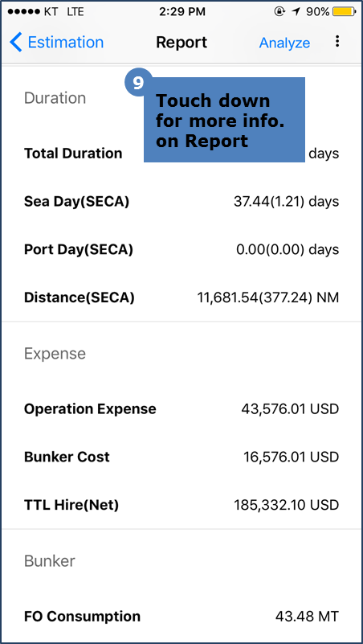Viewport: 363px width, 644px height.
Task: Tap the Port Day(SECA) value
Action: click(288, 250)
